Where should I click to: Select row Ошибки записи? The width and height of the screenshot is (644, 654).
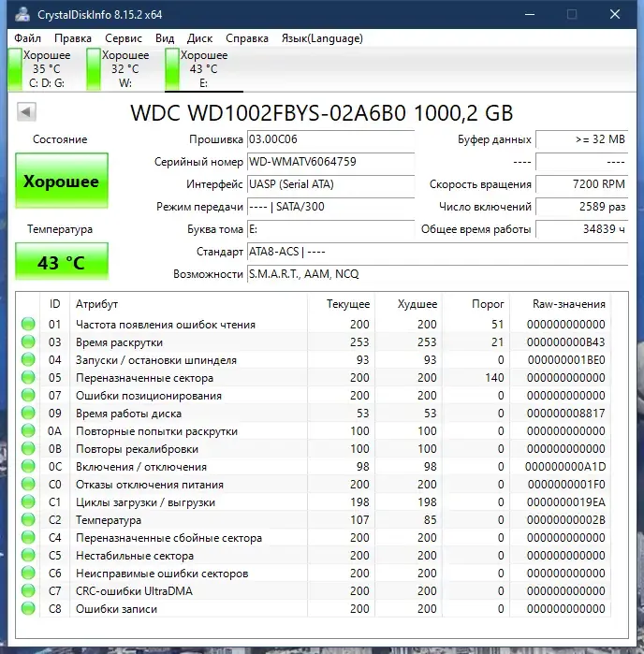(315, 608)
